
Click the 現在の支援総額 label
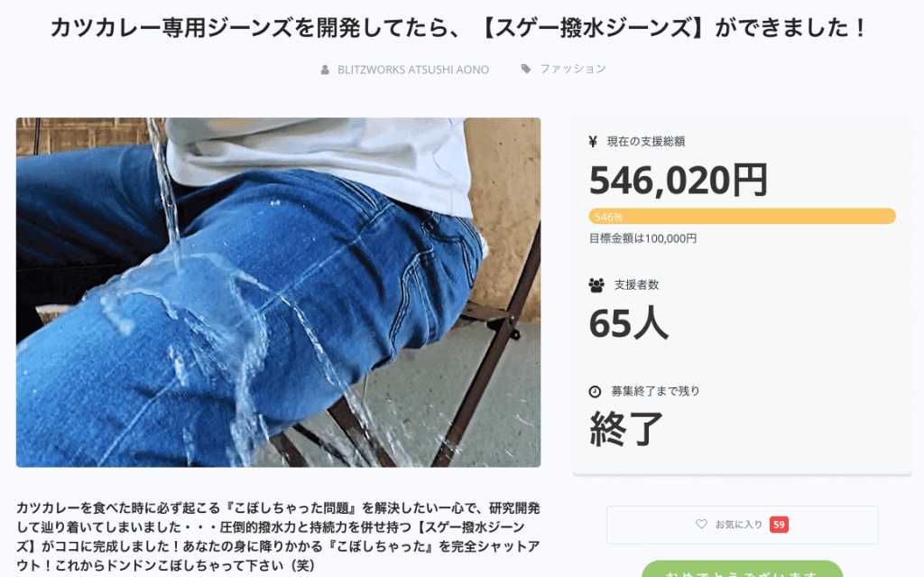click(x=646, y=142)
